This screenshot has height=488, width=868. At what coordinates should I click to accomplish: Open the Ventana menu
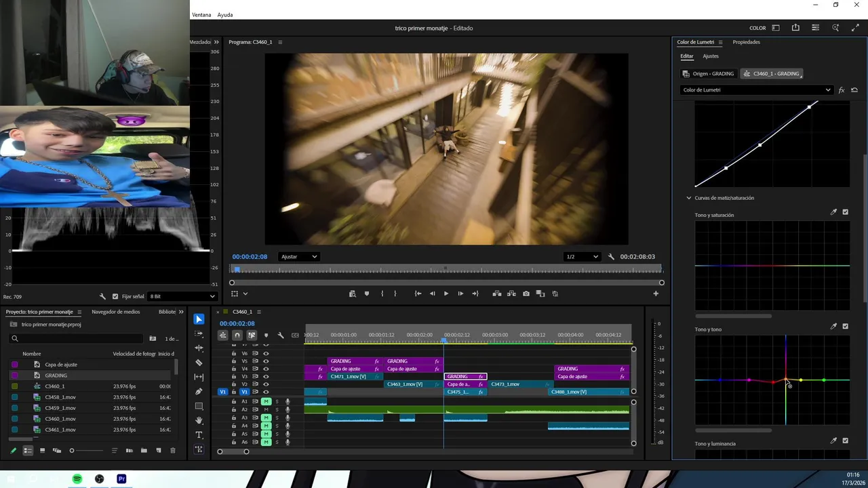pyautogui.click(x=201, y=15)
